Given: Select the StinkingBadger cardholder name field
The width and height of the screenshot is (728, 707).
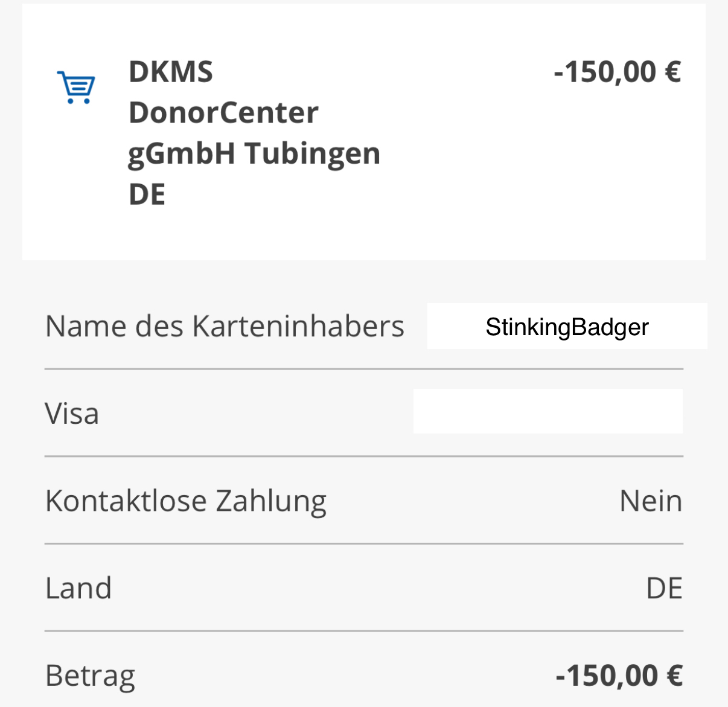Looking at the screenshot, I should click(x=567, y=327).
